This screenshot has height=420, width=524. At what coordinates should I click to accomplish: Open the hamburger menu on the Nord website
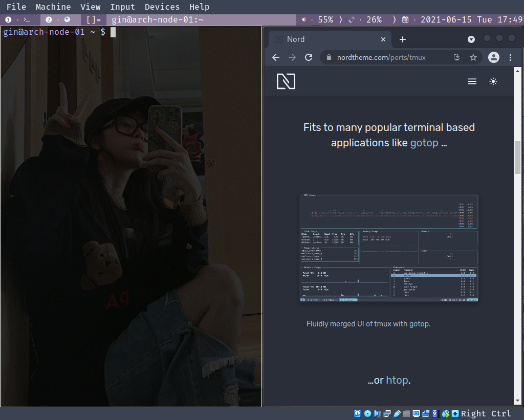pos(472,81)
